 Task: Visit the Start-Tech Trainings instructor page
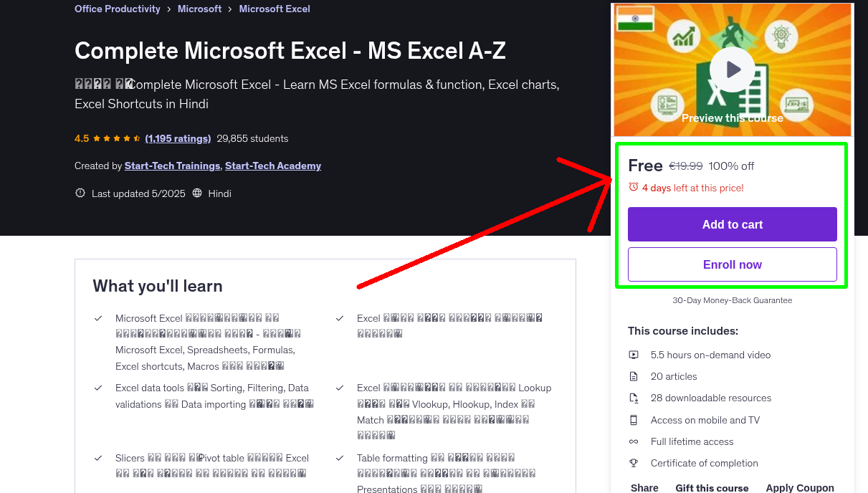coord(172,166)
